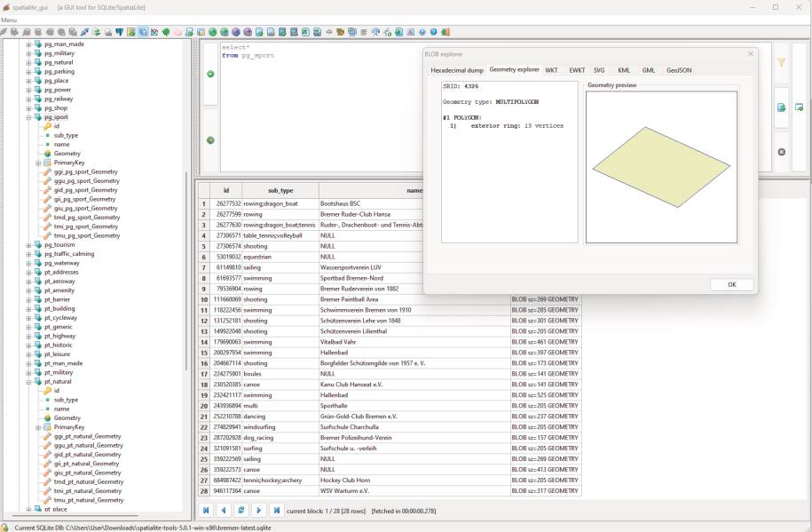Click the Geometry preview polygon image
Image resolution: width=812 pixels, height=532 pixels.
coord(661,167)
